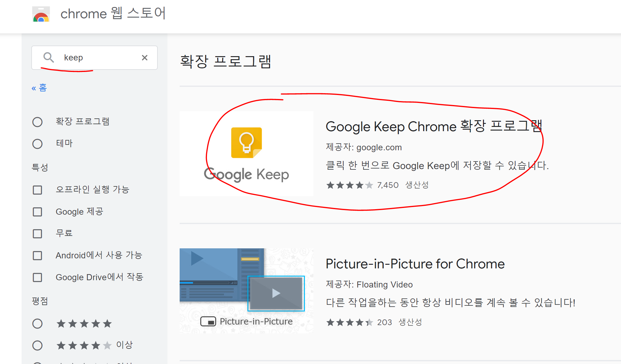Check Google Drive에서 작동 filter
The image size is (621, 364).
[37, 277]
